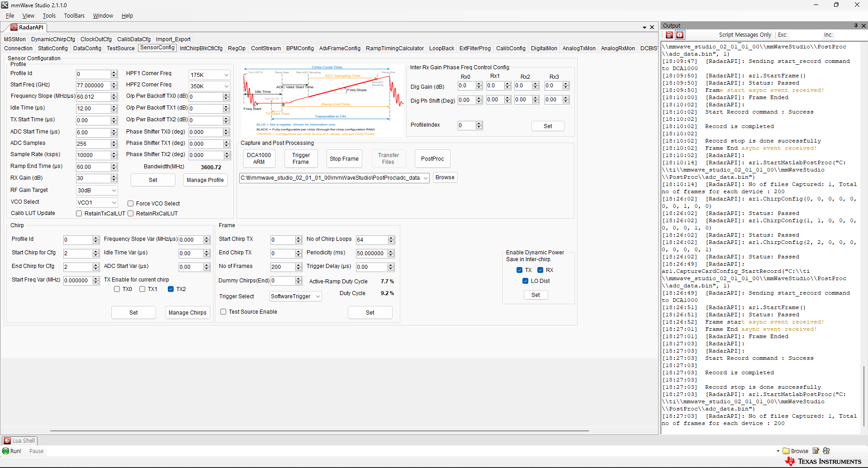
Task: Decrement the Idle Time spinner
Action: tap(114, 111)
